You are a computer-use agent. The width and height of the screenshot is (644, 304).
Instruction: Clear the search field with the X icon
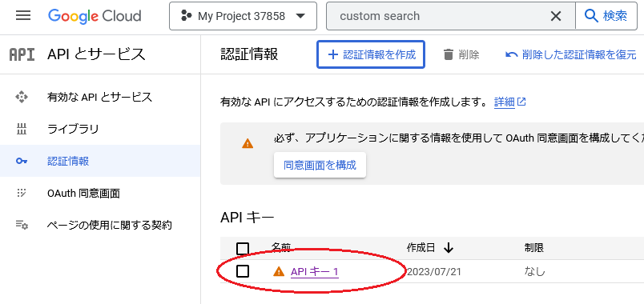tap(555, 16)
